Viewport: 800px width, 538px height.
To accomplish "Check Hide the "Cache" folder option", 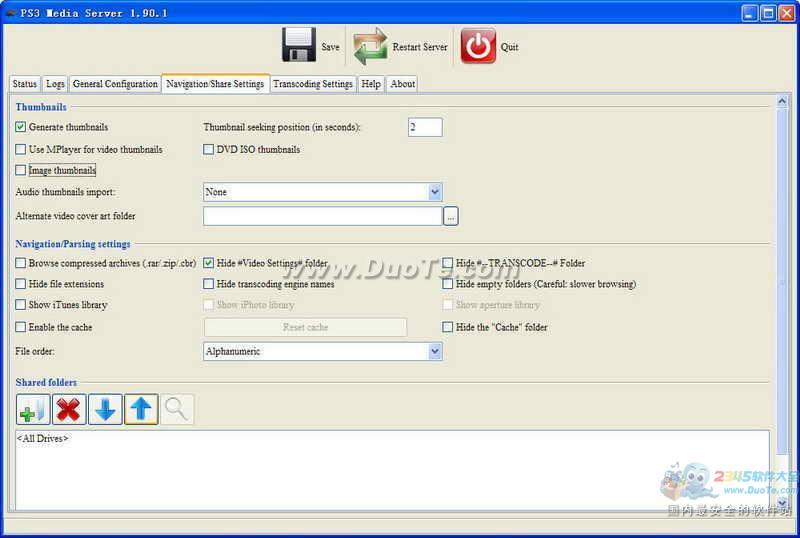I will click(x=447, y=327).
